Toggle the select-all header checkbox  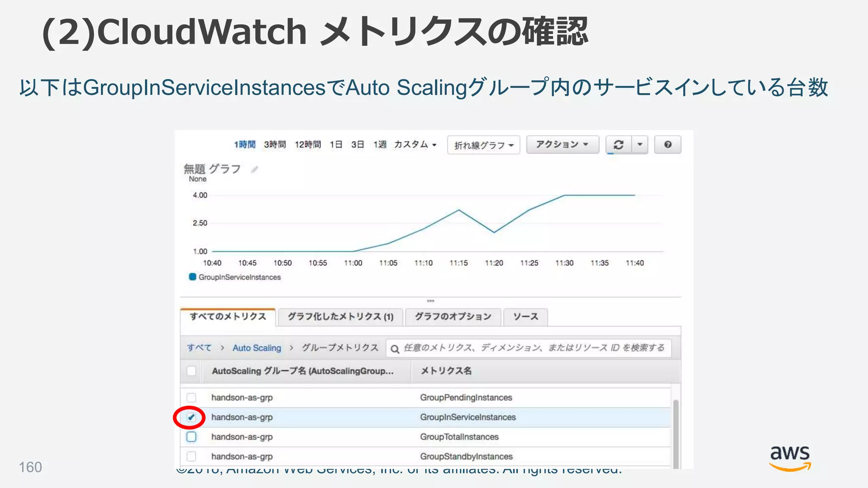tap(192, 371)
